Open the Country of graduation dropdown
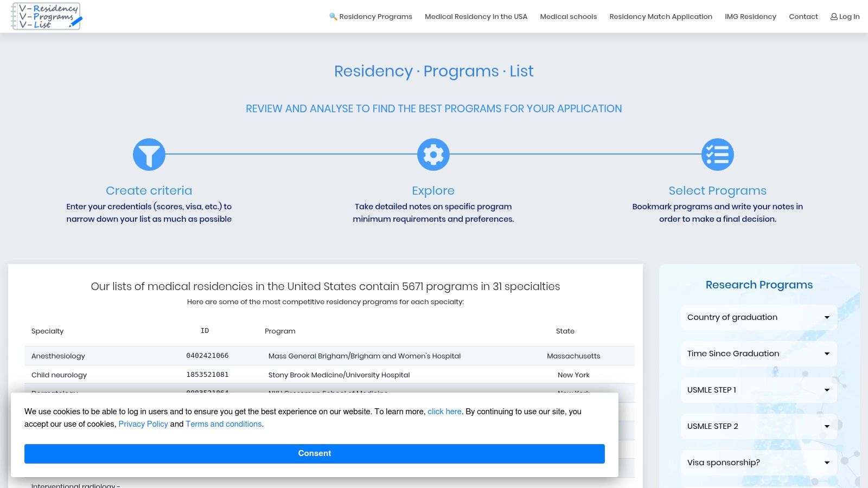Viewport: 868px width, 488px height. 758,317
